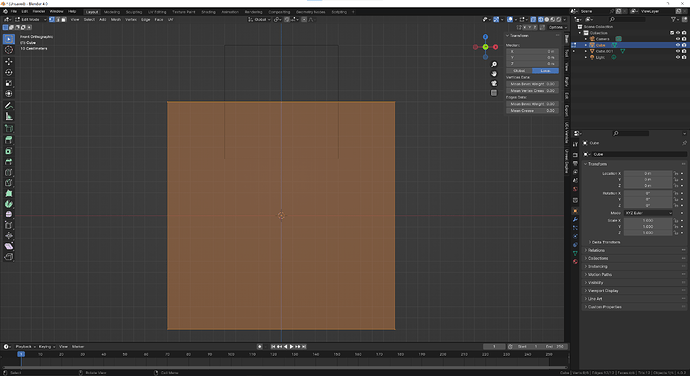Enable vertex select mode

coord(51,20)
